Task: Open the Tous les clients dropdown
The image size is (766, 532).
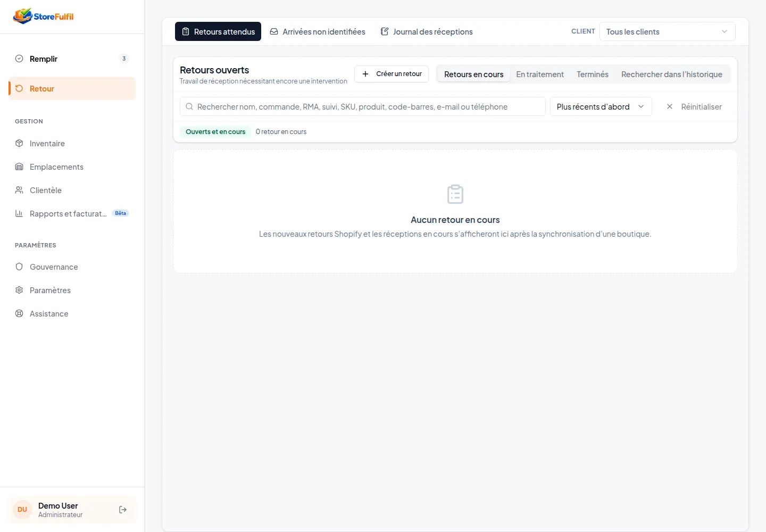Action: [668, 31]
